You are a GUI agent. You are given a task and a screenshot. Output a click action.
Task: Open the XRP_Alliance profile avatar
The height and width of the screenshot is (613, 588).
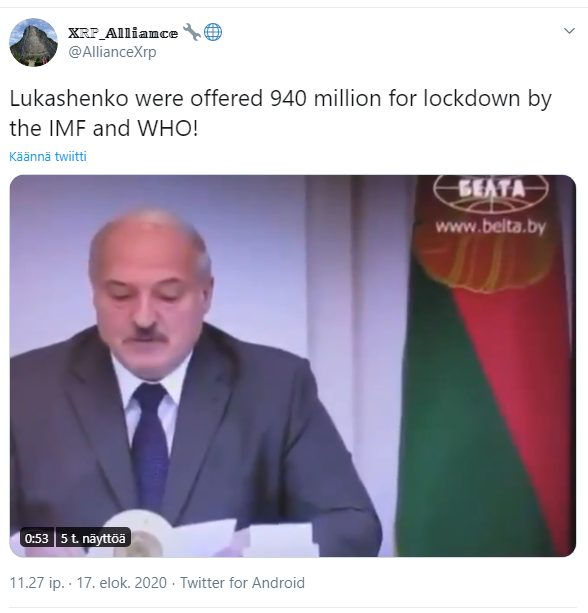pos(34,42)
